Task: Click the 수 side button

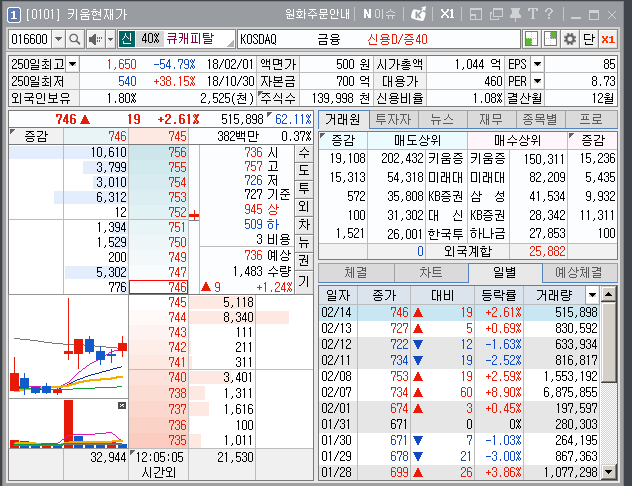Action: [304, 153]
